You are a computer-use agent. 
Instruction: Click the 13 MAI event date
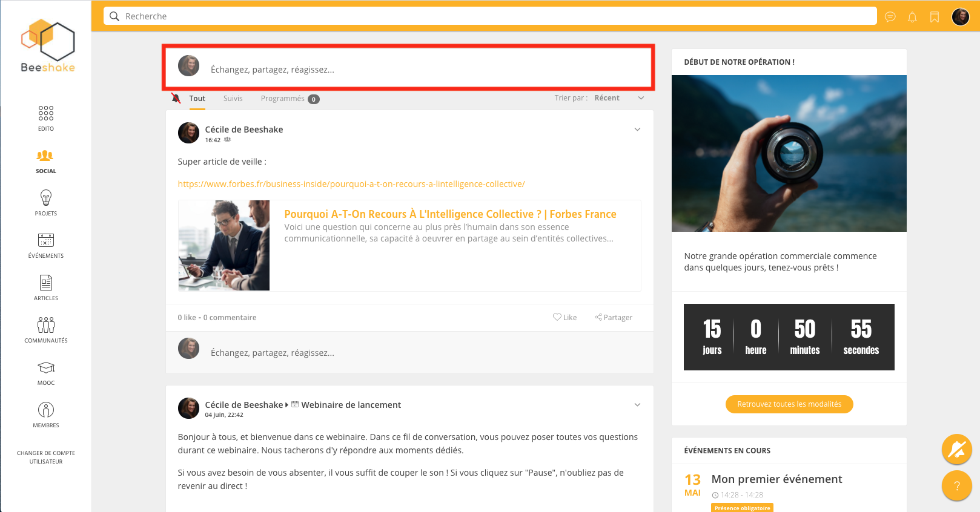click(693, 485)
